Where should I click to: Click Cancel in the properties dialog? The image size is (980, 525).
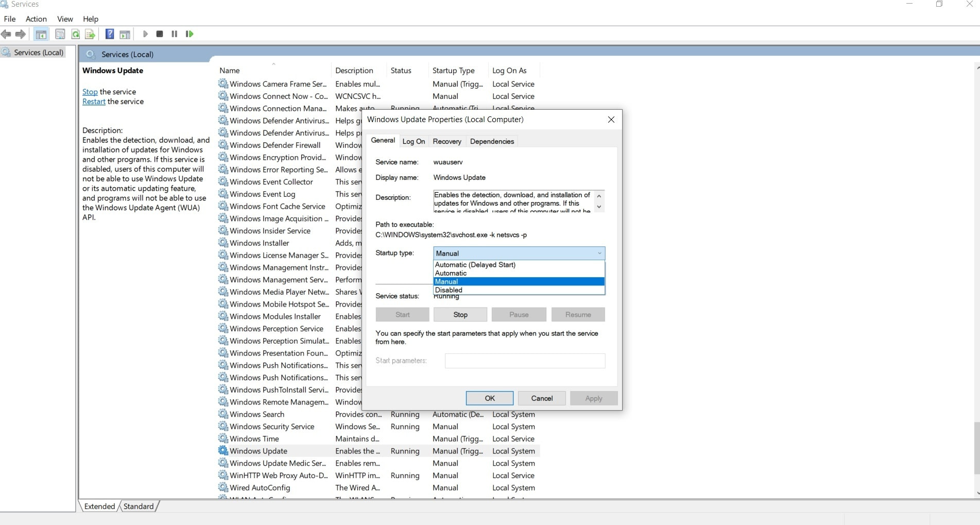[x=542, y=398]
